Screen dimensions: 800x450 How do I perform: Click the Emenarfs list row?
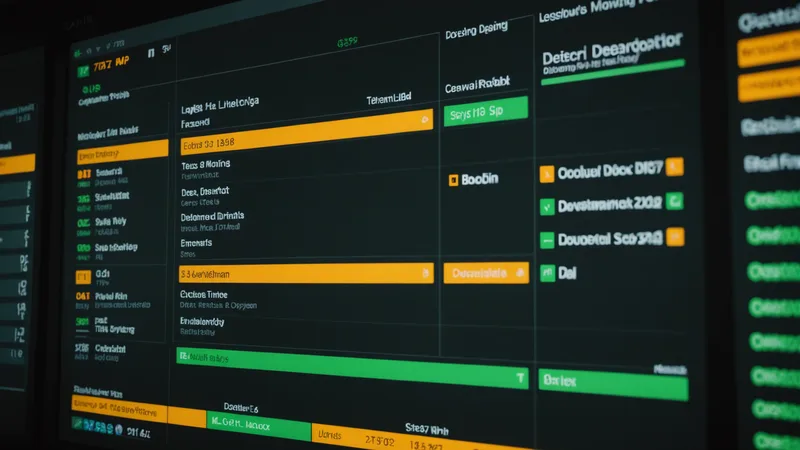tap(196, 248)
